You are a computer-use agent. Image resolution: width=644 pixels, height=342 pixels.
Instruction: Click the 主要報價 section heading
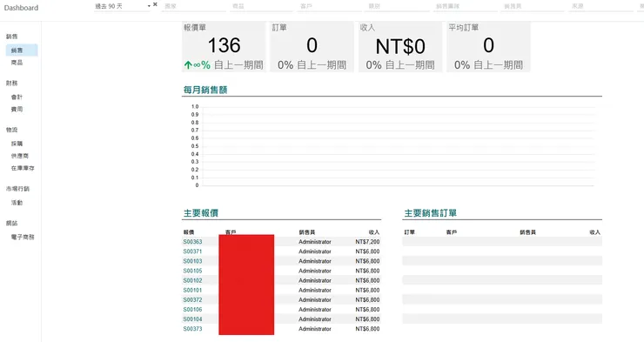coord(201,213)
